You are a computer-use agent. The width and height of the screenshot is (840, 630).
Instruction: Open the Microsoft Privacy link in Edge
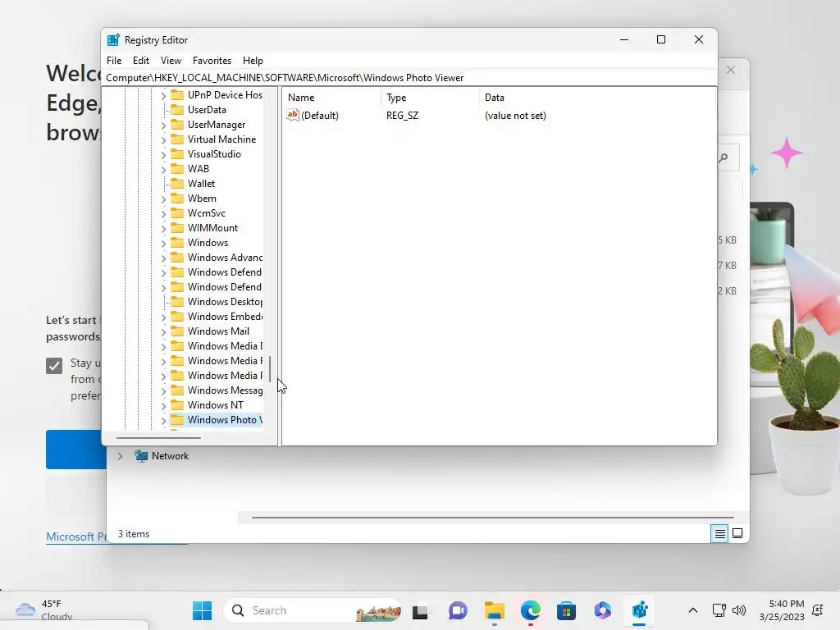point(76,536)
